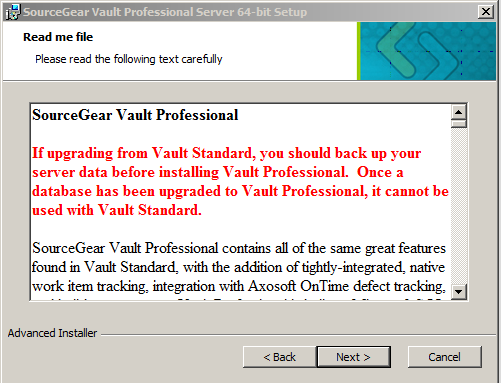
Task: Click the left-pointing green chevron in banner
Action: pos(395,49)
